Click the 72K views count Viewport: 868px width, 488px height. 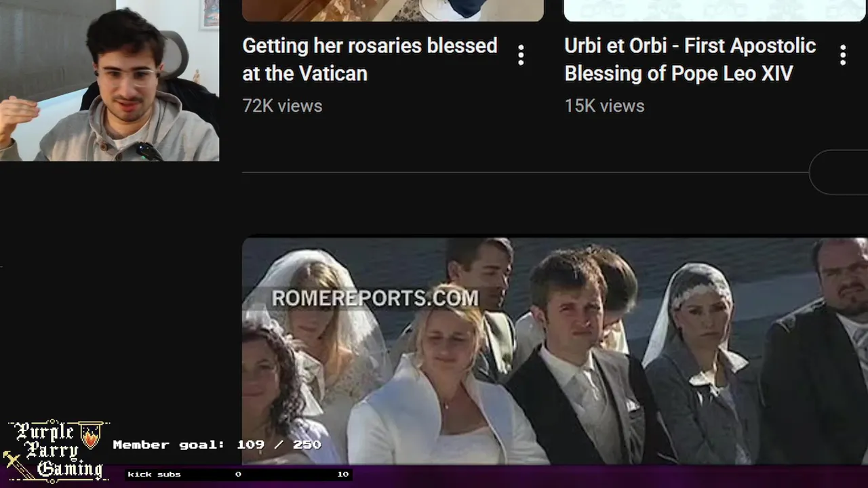(x=282, y=106)
